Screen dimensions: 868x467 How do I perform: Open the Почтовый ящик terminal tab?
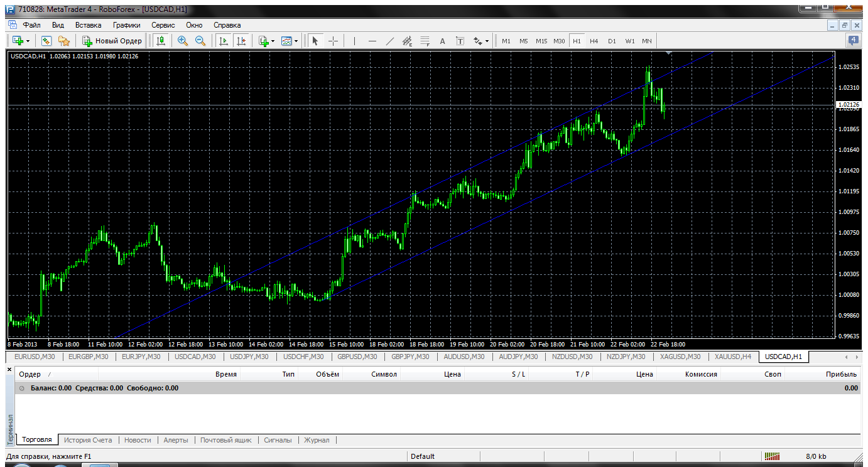[226, 440]
